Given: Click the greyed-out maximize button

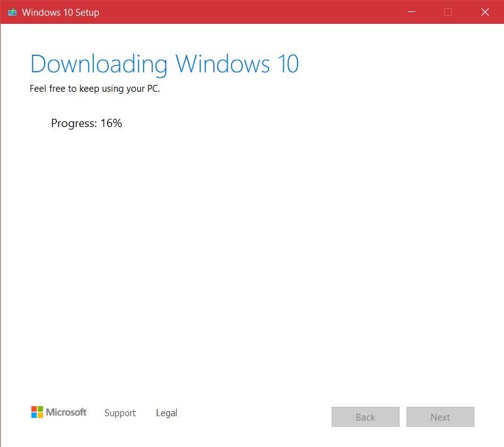Looking at the screenshot, I should [x=448, y=12].
